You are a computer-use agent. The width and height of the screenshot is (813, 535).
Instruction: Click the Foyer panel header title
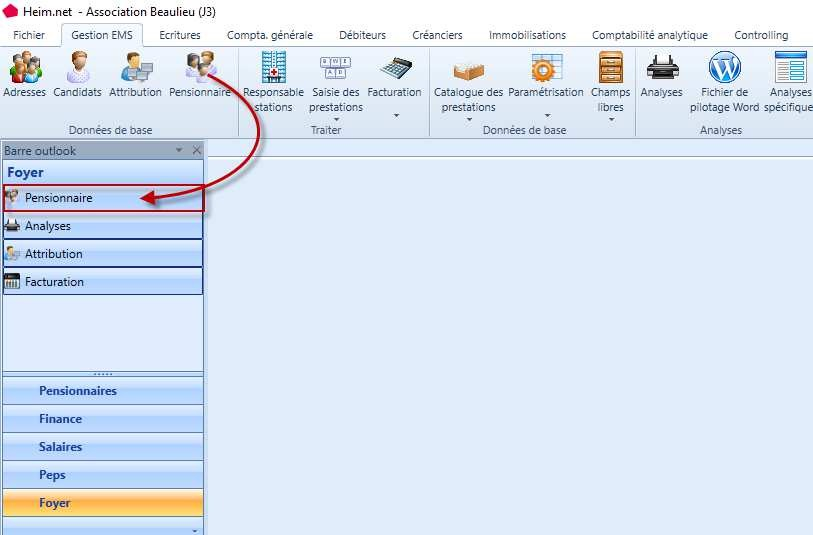25,173
